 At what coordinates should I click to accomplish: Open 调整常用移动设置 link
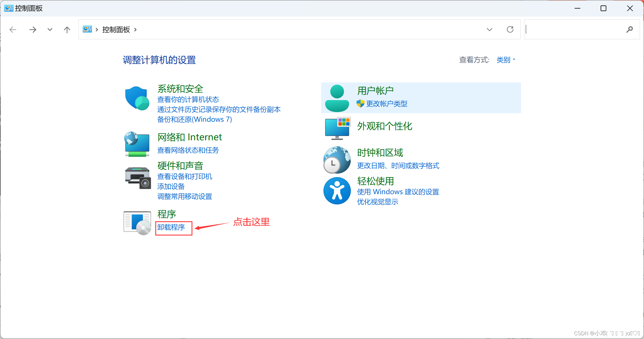pos(185,196)
